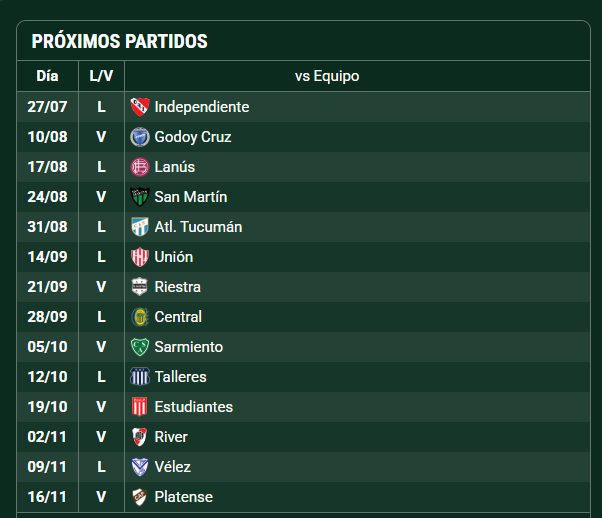Click the Talleres club crest
Image resolution: width=602 pixels, height=518 pixels.
click(140, 377)
